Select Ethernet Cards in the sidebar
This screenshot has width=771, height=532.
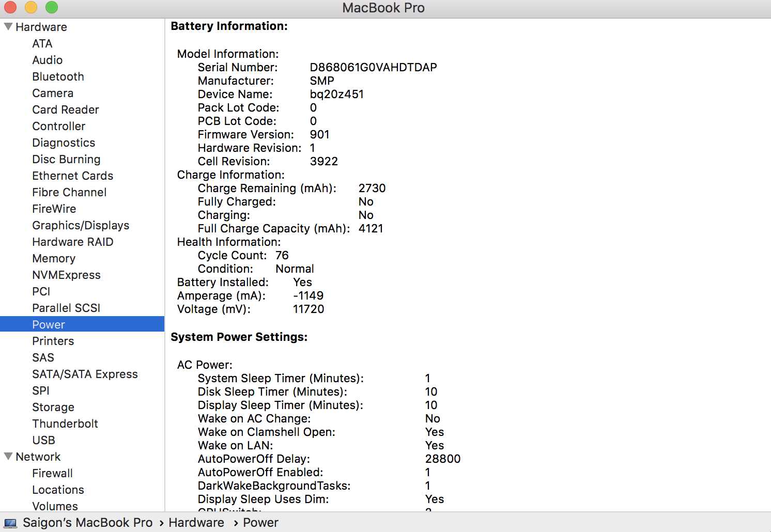coord(72,176)
